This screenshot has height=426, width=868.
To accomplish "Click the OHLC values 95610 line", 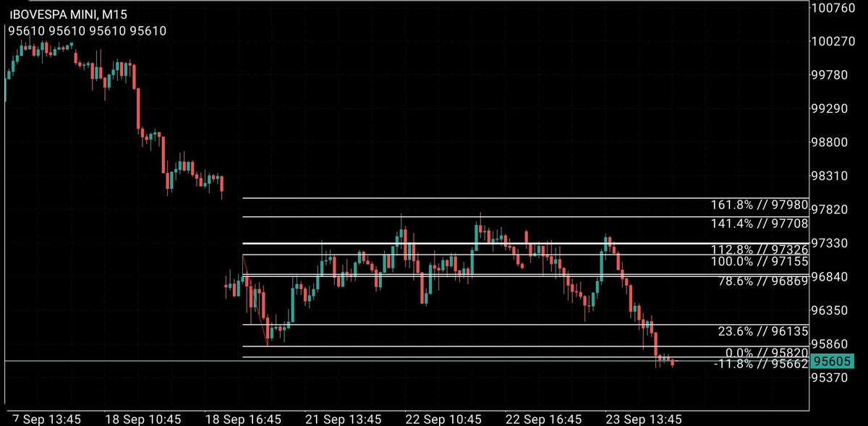I will [88, 31].
